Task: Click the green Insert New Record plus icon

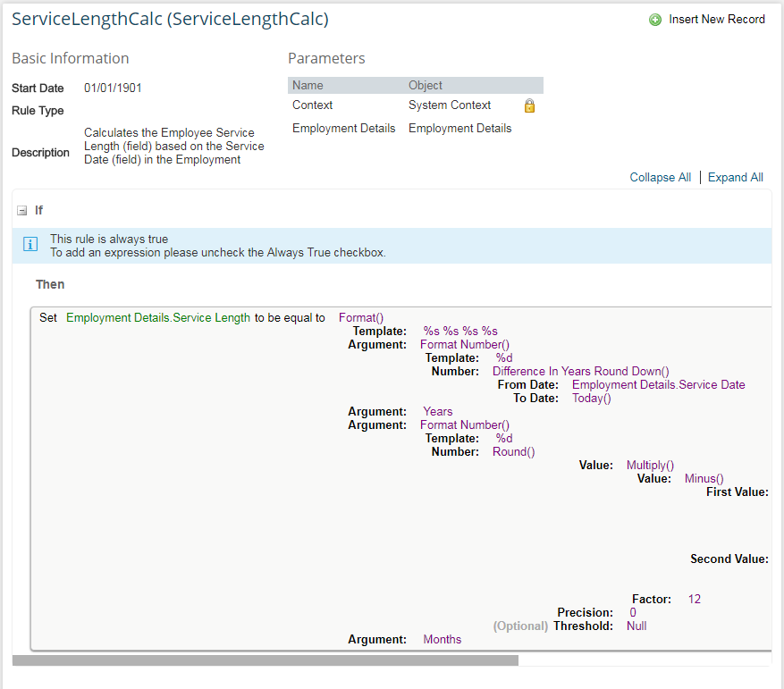Action: [655, 20]
